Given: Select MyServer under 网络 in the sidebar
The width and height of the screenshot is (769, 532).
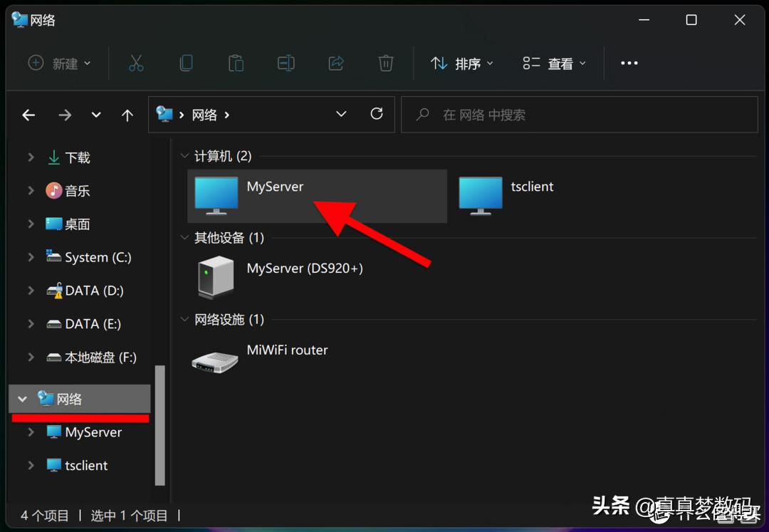Looking at the screenshot, I should coord(91,432).
